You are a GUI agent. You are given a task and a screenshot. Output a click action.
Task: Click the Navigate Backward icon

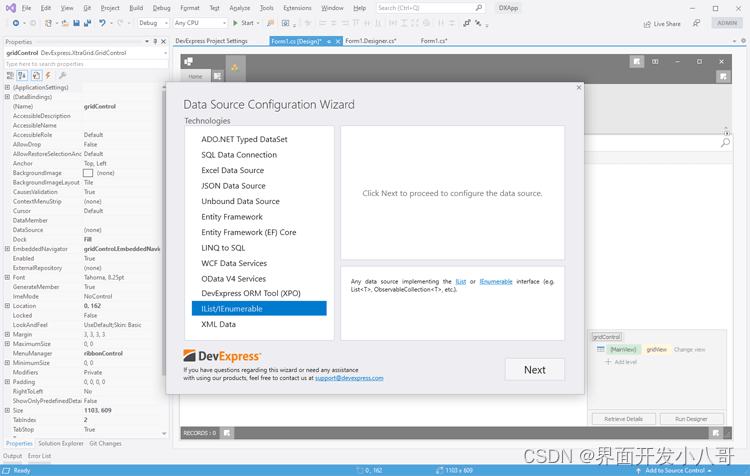(16, 23)
